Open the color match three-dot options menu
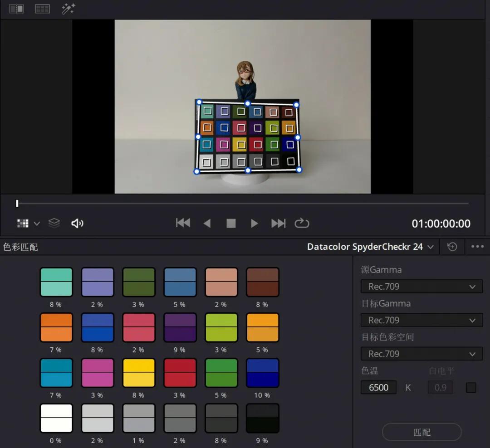 pyautogui.click(x=477, y=247)
